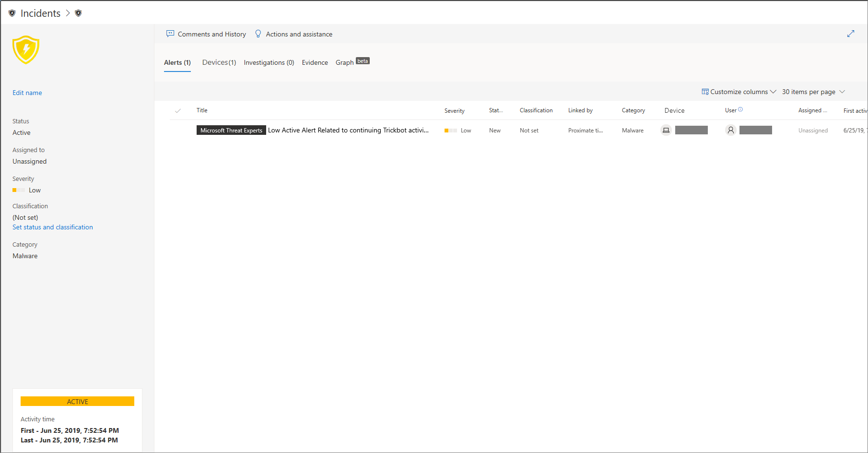Screen dimensions: 868x453
Task: Click the Edit name link
Action: [27, 93]
